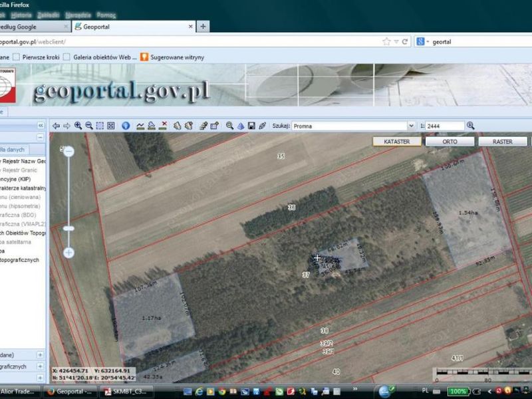Select the zoom to rectangle tool
The width and height of the screenshot is (532, 399).
click(100, 126)
